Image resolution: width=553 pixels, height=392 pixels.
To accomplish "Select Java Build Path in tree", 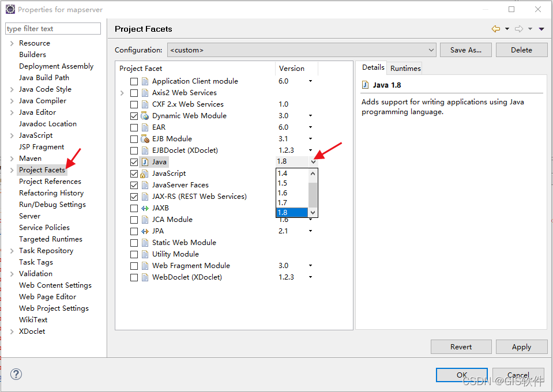I will pos(44,78).
